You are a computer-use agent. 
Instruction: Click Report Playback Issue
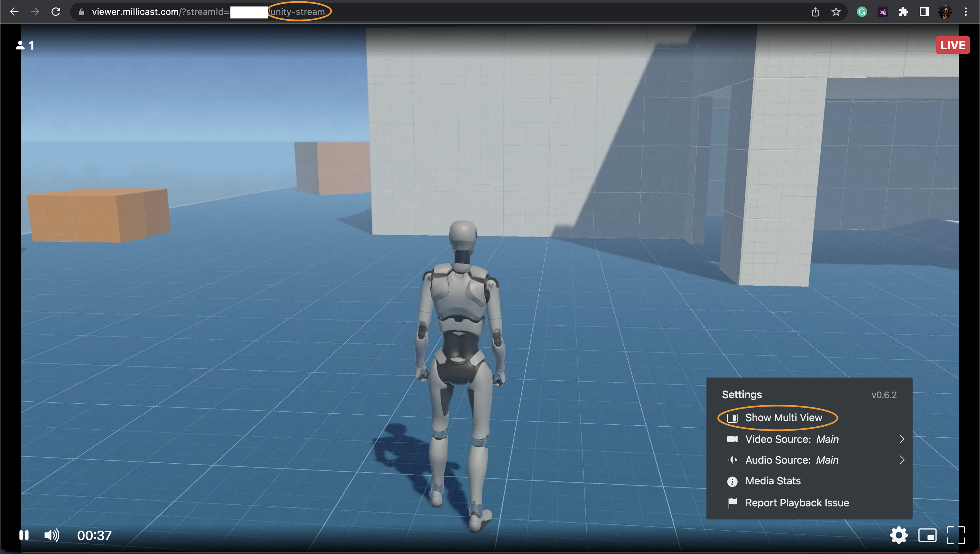797,503
